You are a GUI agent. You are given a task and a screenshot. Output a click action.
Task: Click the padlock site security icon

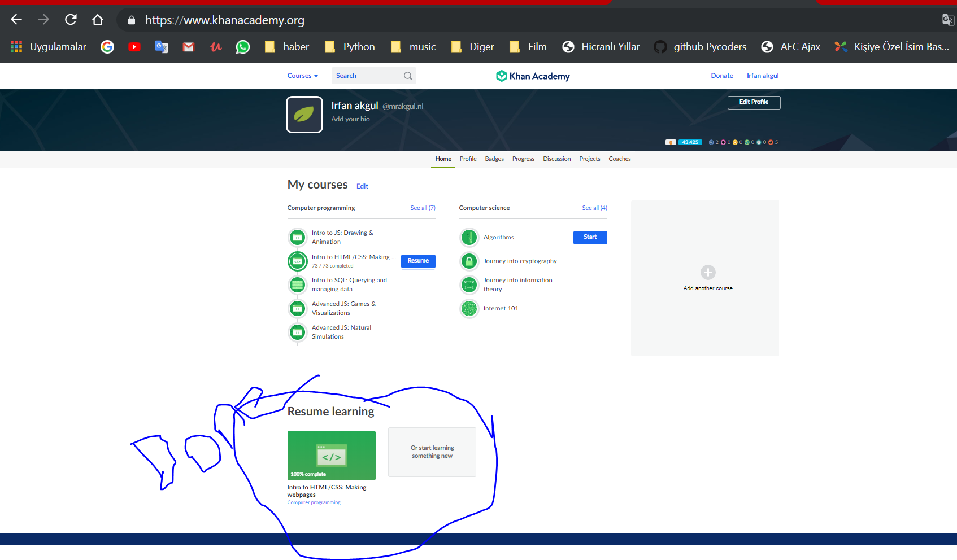[x=132, y=20]
